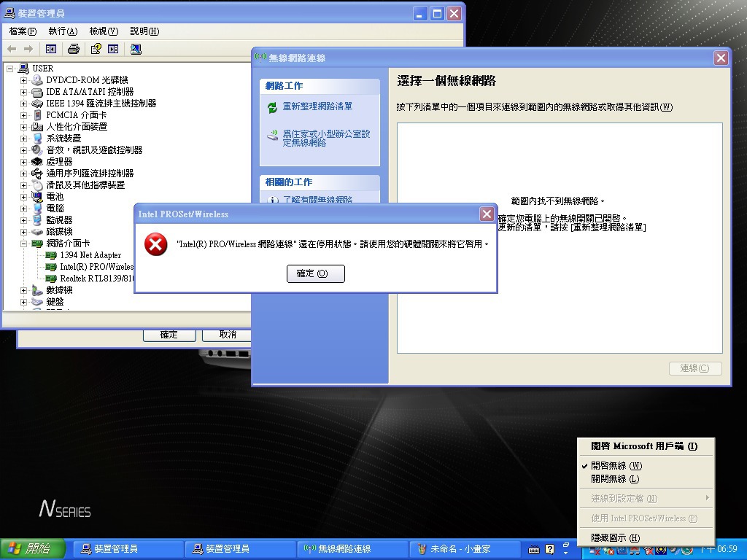Choose 開啟 Microsoft 用戶端 (I) menu item
747x560 pixels.
pyautogui.click(x=646, y=446)
